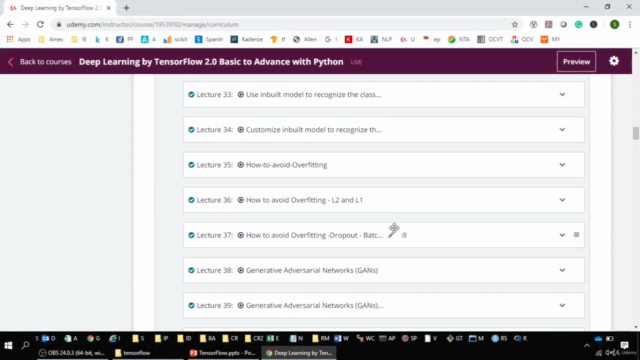The image size is (640, 360).
Task: Open the Kadenze bookmark
Action: click(247, 39)
